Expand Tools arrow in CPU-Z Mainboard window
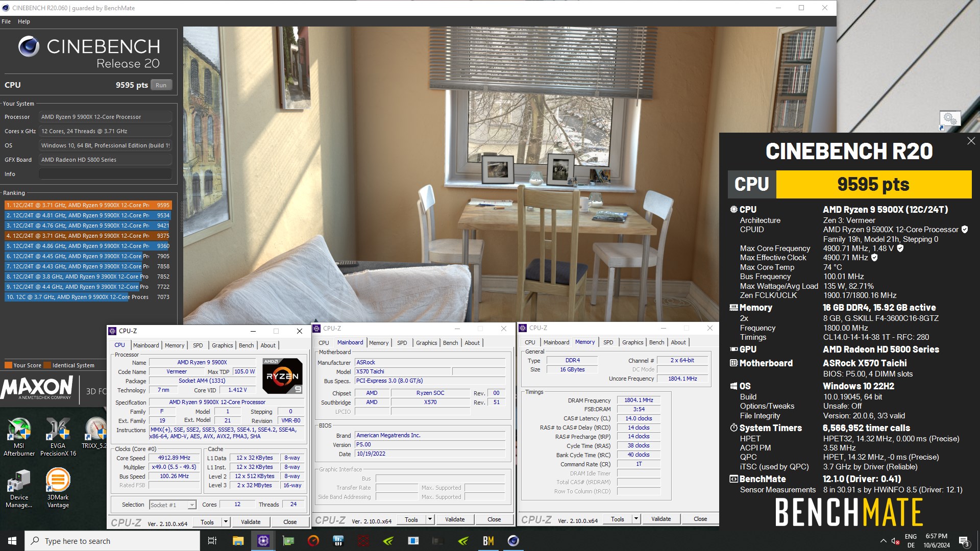The height and width of the screenshot is (551, 980). pyautogui.click(x=430, y=519)
